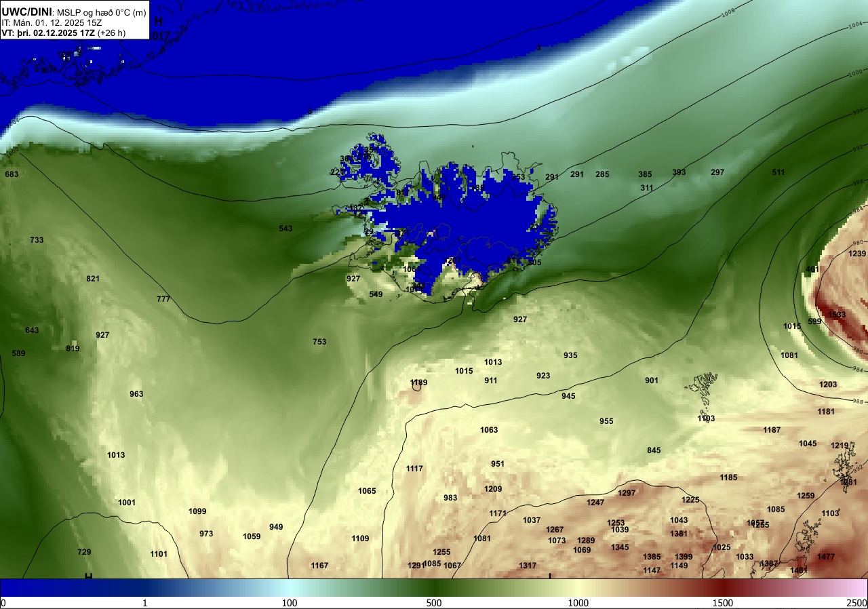Click the map value 1001
This screenshot has height=609, width=868.
coord(127,503)
